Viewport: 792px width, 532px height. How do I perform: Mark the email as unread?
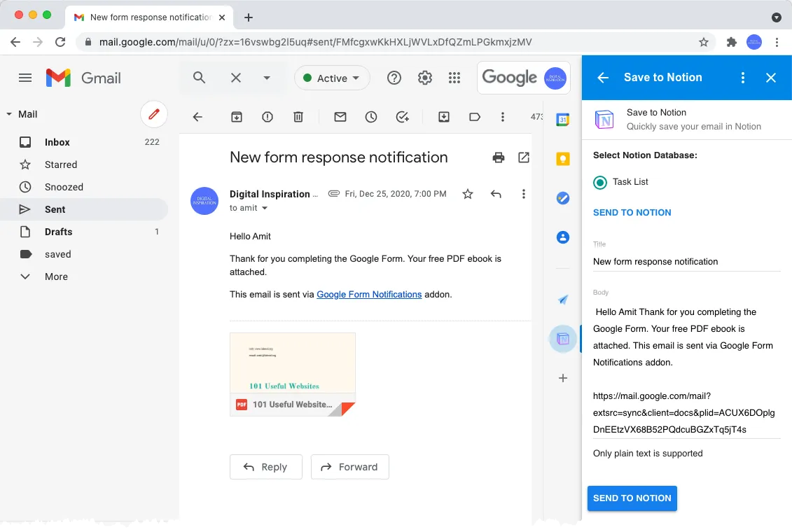point(340,117)
